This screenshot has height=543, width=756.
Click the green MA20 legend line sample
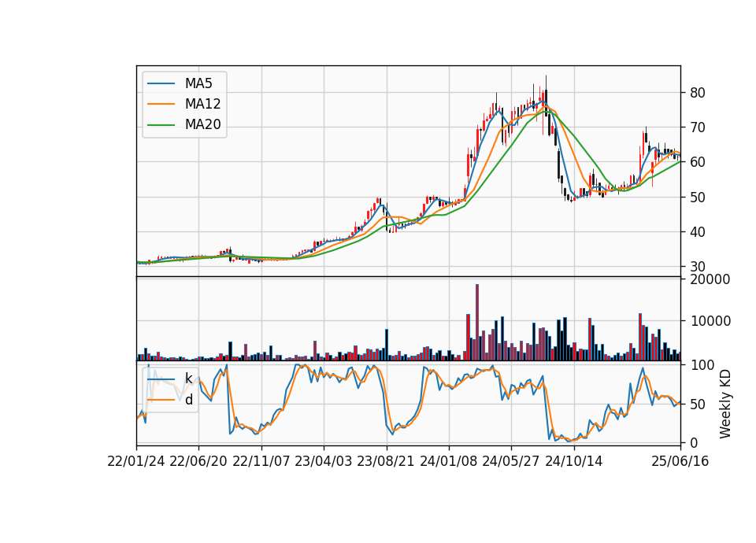[x=161, y=125]
